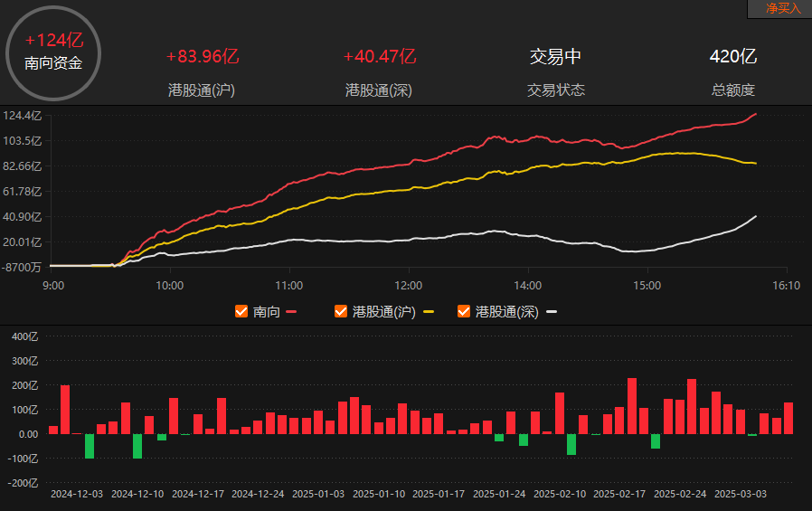Click the 2024-12-03 date axis label
Viewport: 812px width, 511px height.
coord(77,494)
